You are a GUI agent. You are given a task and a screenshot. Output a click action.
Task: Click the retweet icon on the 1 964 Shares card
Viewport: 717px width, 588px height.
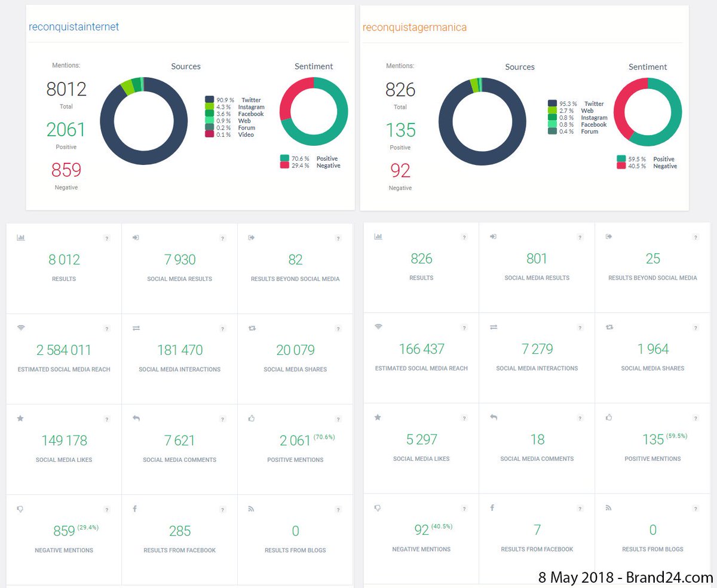(609, 327)
